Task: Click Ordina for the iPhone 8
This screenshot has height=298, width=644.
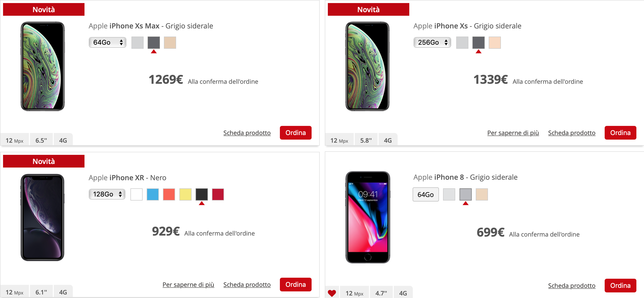Action: click(x=620, y=286)
